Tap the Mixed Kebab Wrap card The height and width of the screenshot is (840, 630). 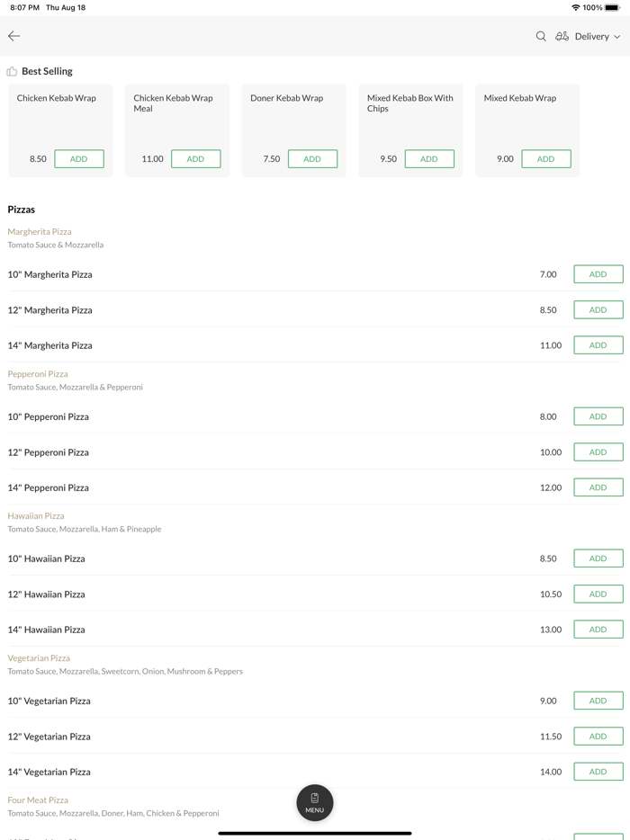click(526, 117)
